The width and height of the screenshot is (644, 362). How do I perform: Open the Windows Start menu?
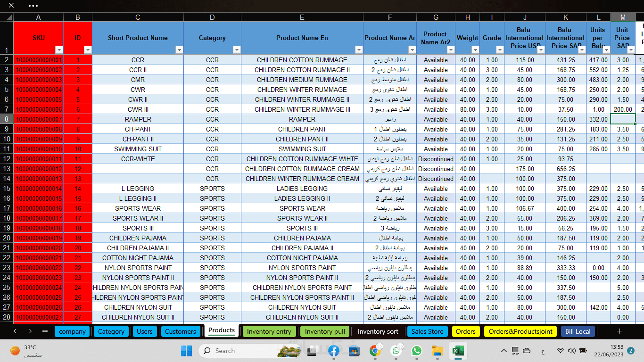tap(187, 351)
